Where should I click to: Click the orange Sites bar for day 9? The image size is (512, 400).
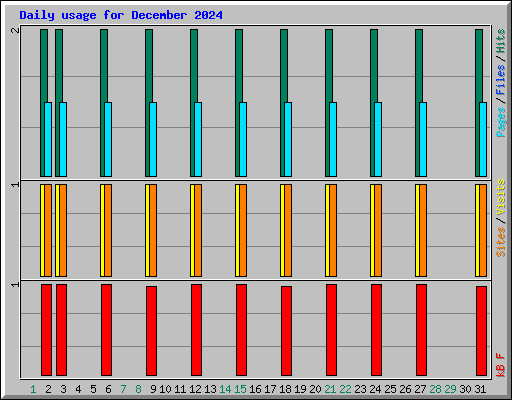tap(153, 230)
